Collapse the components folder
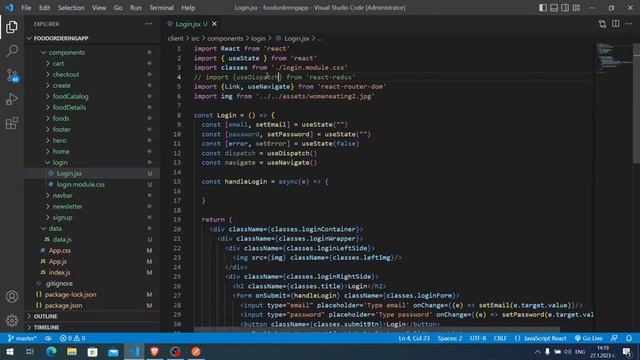 pyautogui.click(x=67, y=53)
